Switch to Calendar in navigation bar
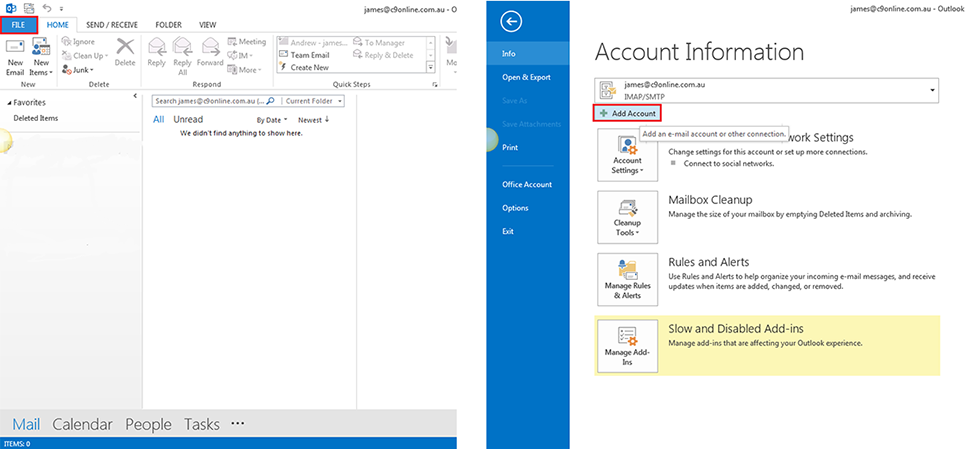Screen dimensions: 976x449 click(x=82, y=424)
